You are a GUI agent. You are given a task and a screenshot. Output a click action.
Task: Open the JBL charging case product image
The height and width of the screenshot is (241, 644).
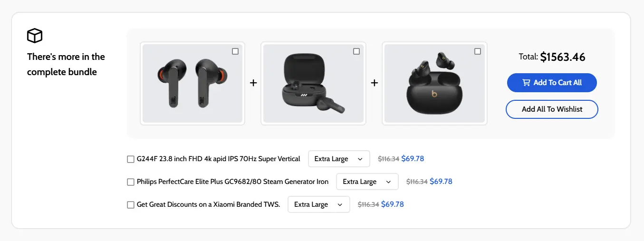(313, 84)
